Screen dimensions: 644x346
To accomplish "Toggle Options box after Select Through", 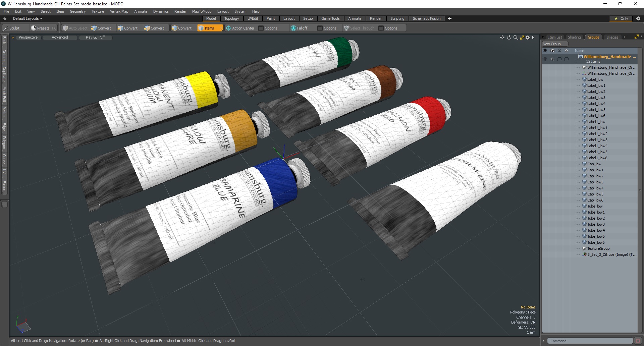I will [381, 28].
